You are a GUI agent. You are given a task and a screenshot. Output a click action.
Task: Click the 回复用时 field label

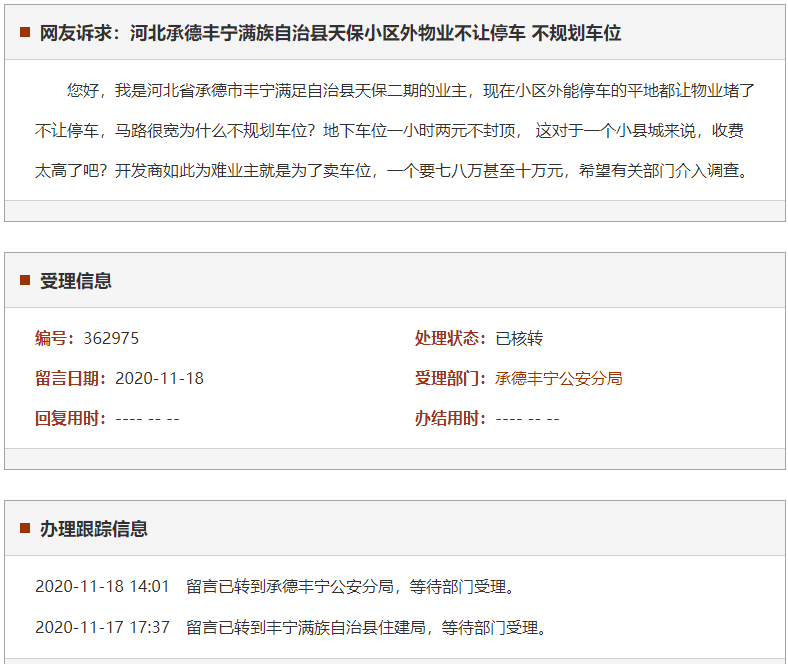[x=71, y=418]
